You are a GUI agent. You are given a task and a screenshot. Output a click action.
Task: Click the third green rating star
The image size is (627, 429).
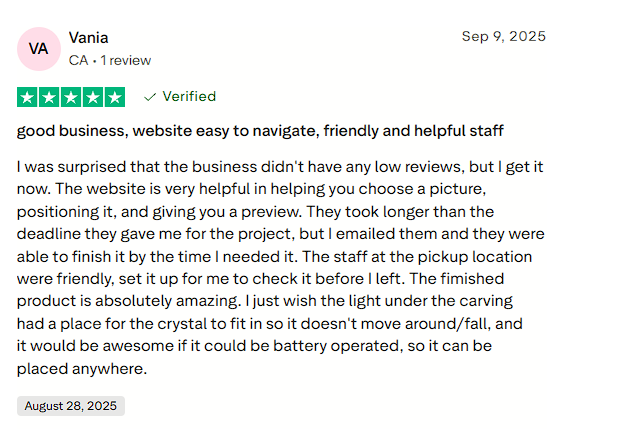pos(71,97)
